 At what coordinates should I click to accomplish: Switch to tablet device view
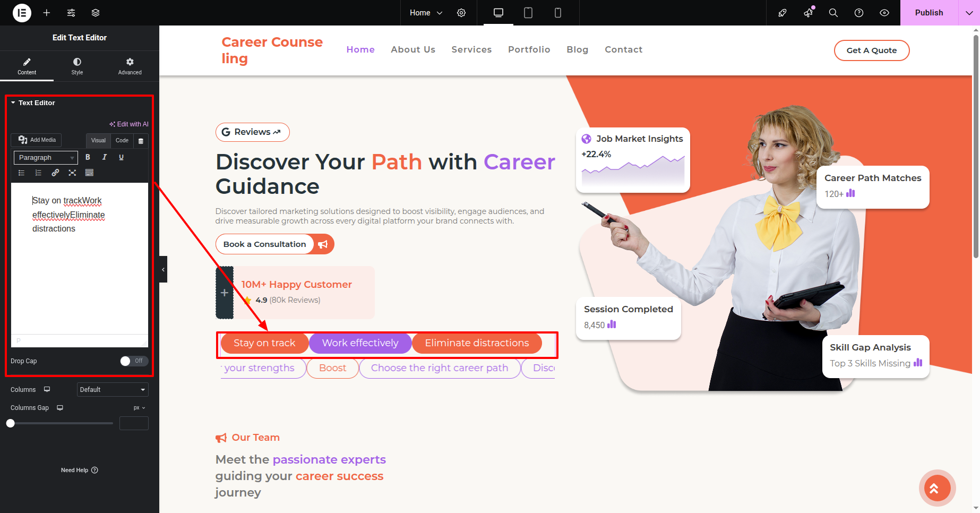pos(528,13)
